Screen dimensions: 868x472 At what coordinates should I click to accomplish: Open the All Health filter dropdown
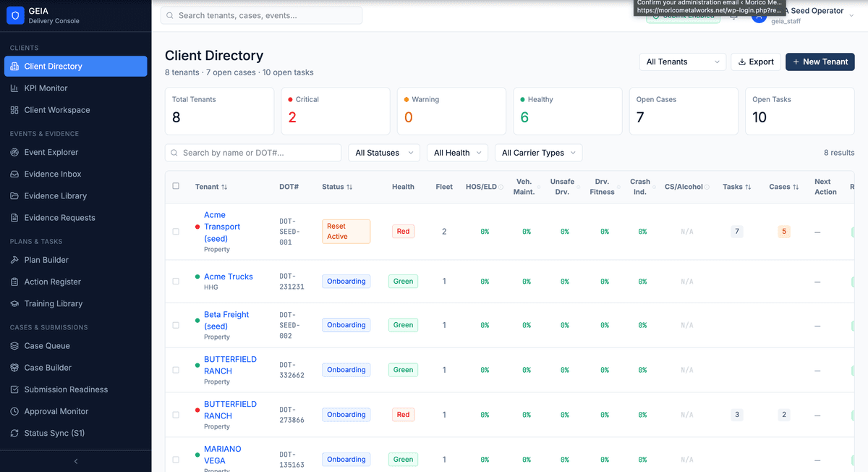click(458, 153)
